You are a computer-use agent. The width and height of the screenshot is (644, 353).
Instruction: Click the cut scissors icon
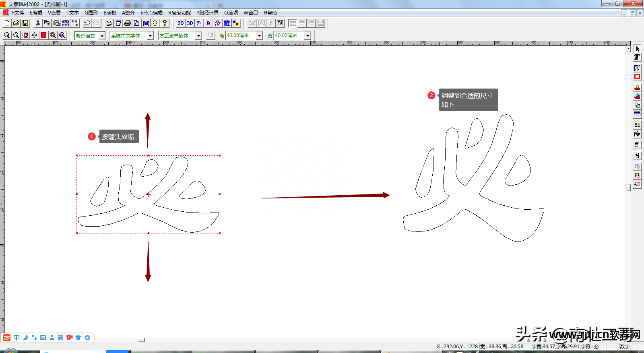(x=38, y=23)
